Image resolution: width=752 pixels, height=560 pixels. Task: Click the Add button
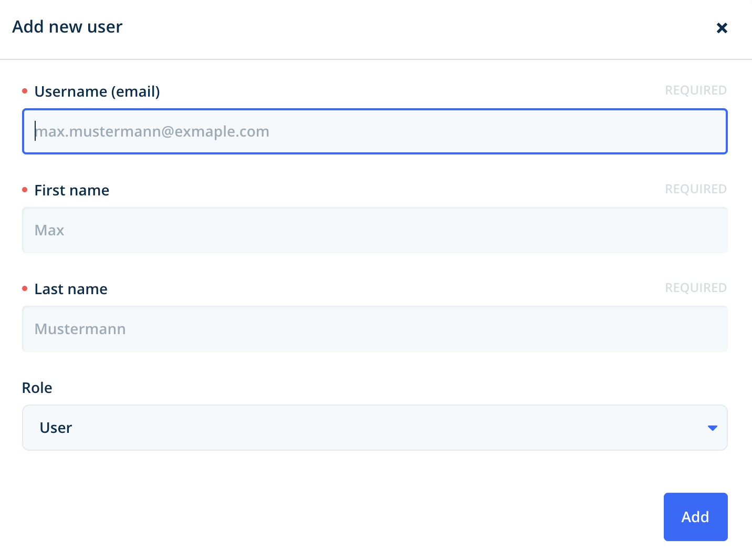point(695,517)
